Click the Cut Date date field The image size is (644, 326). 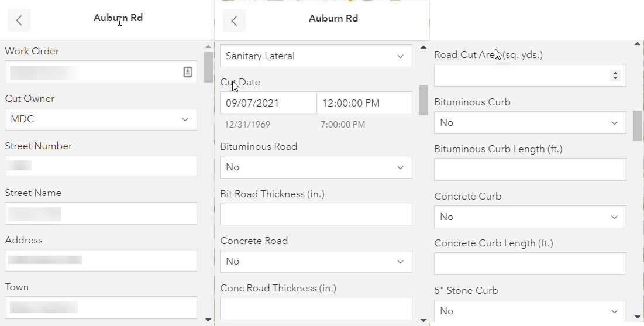click(268, 103)
